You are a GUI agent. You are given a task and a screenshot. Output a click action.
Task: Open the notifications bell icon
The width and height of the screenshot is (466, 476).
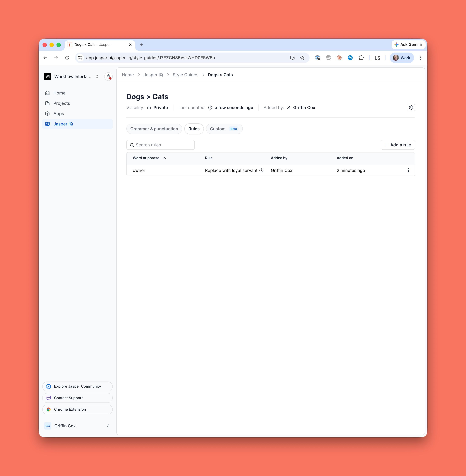pyautogui.click(x=108, y=77)
